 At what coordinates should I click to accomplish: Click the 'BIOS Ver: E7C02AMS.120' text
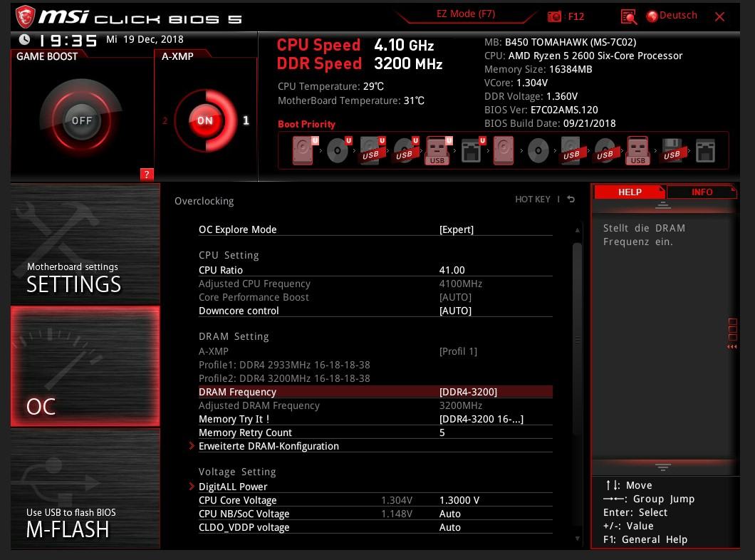[541, 110]
